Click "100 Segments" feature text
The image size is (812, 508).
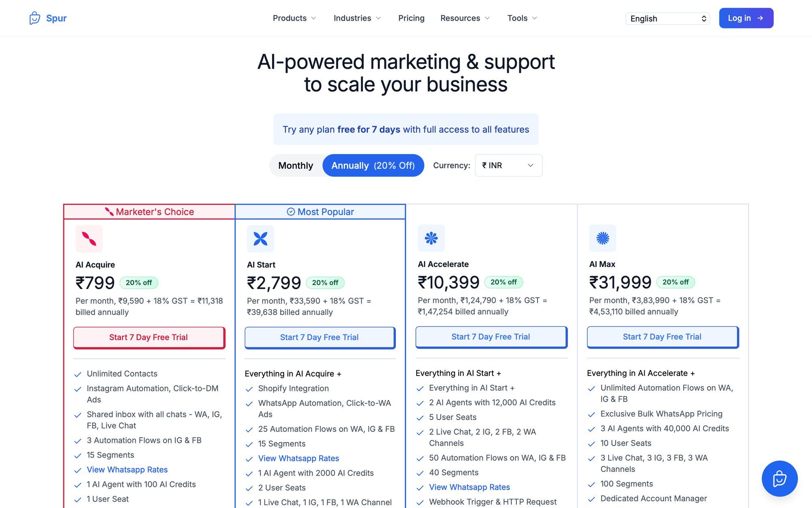coord(626,484)
